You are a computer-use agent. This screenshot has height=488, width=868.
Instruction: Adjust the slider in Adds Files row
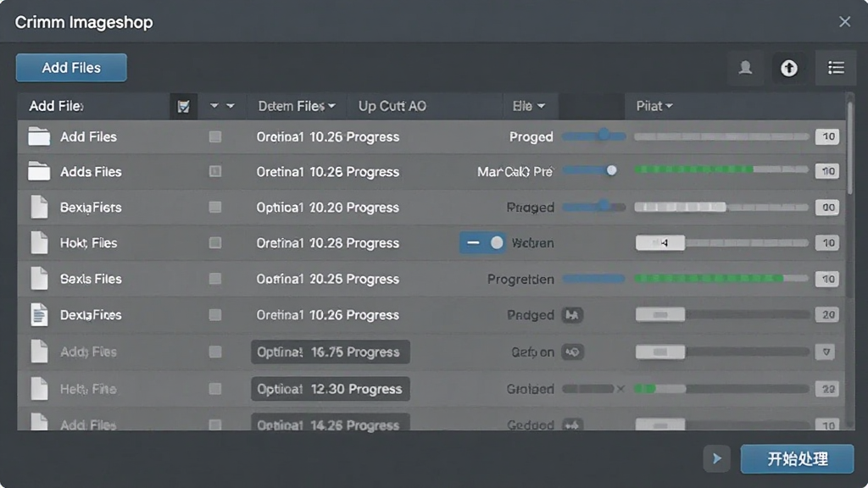click(611, 171)
